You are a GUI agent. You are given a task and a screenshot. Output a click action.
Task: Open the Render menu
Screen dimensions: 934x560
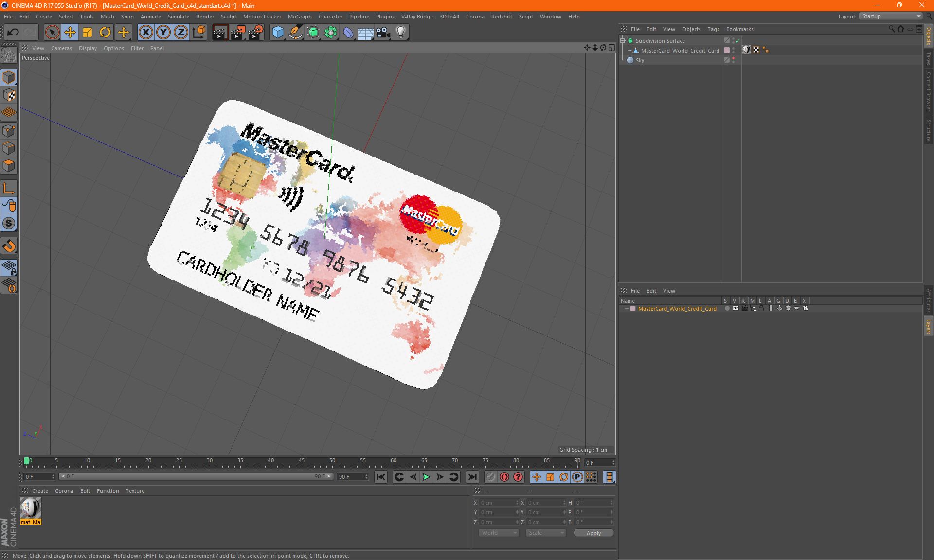(x=205, y=17)
